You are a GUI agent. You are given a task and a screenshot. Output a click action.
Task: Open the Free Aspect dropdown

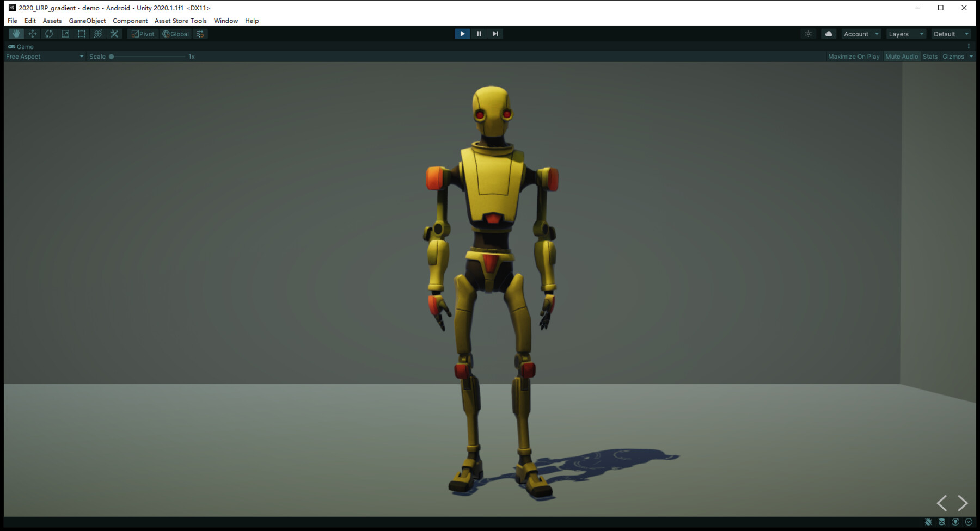(x=44, y=56)
